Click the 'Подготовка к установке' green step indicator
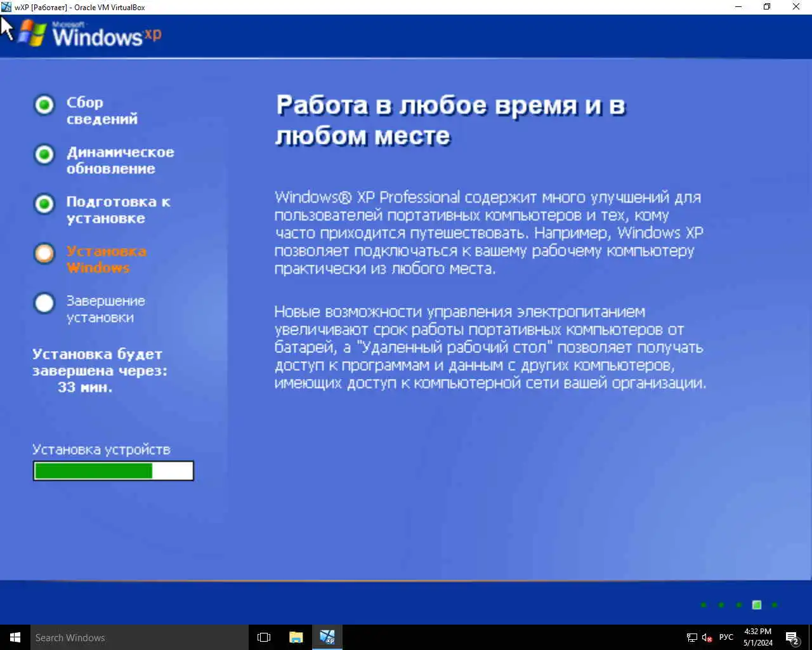 pos(44,204)
